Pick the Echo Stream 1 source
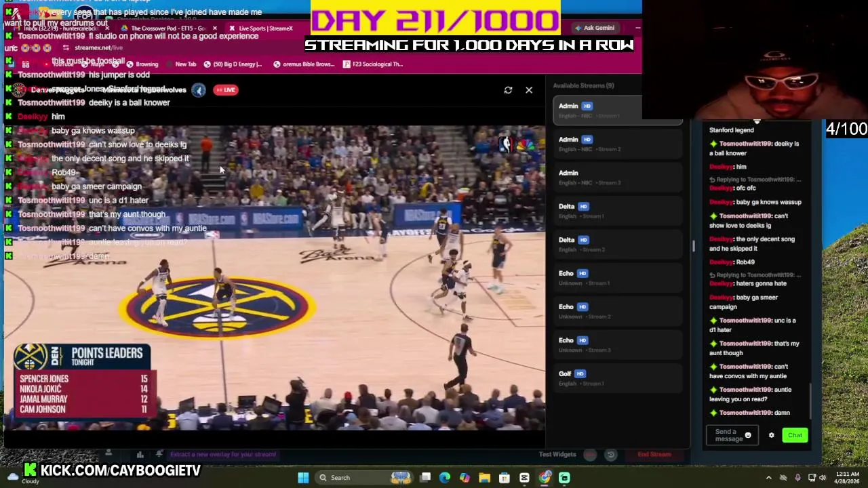The image size is (868, 488). click(x=618, y=278)
